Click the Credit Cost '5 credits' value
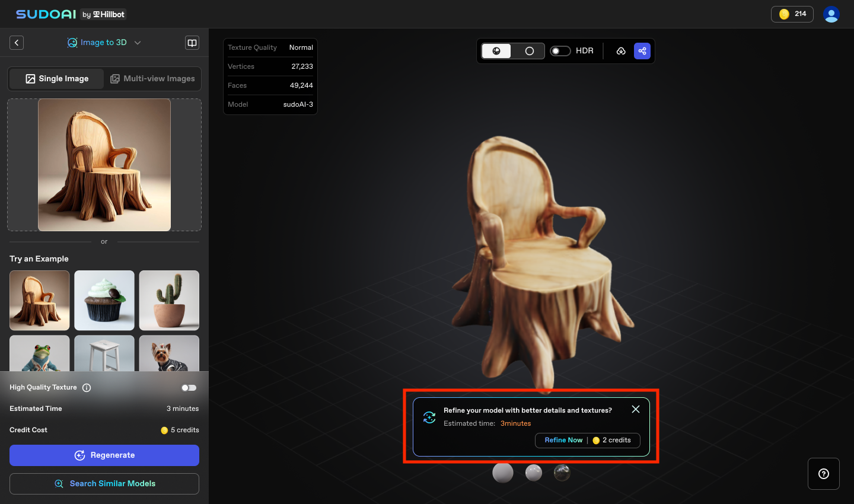This screenshot has width=854, height=504. 180,430
